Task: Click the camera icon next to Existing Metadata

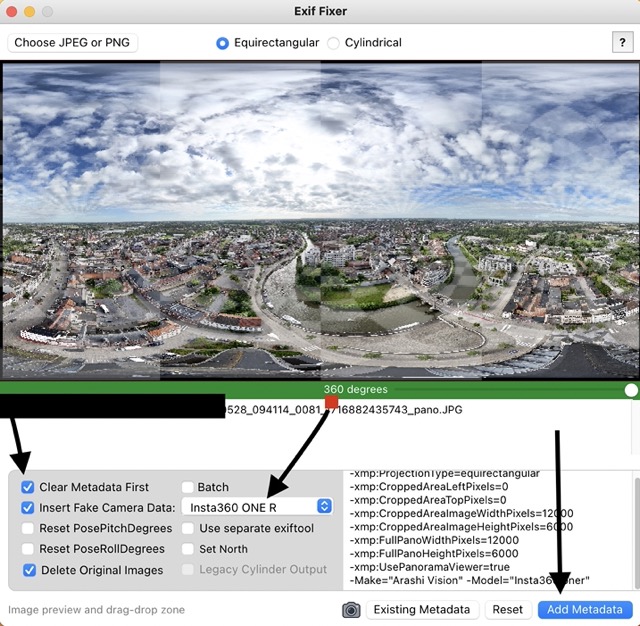Action: (351, 609)
